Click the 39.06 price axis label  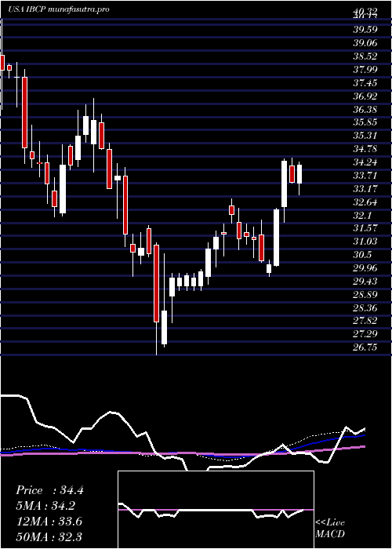[365, 42]
